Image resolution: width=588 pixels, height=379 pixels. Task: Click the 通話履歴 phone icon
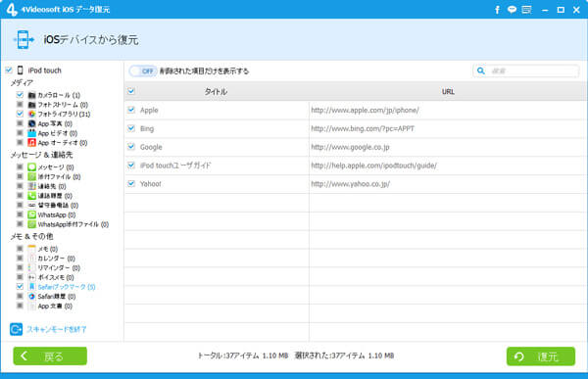pyautogui.click(x=32, y=196)
